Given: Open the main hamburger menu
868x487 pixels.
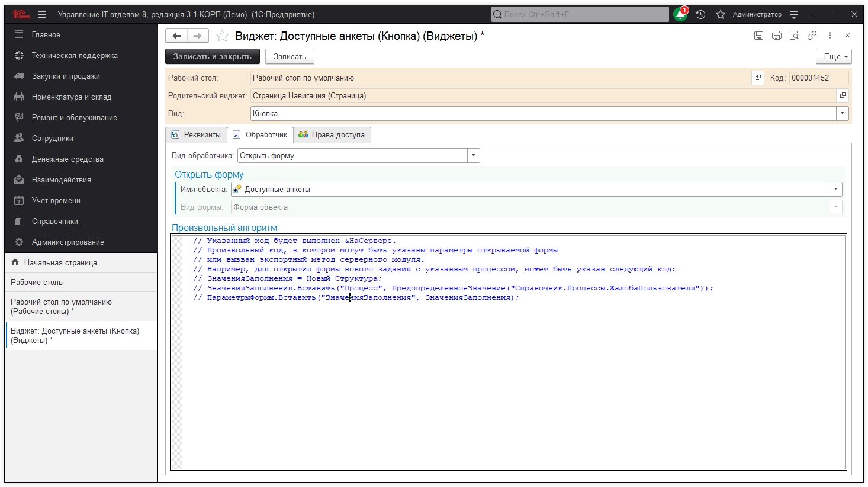Looking at the screenshot, I should click(x=42, y=15).
